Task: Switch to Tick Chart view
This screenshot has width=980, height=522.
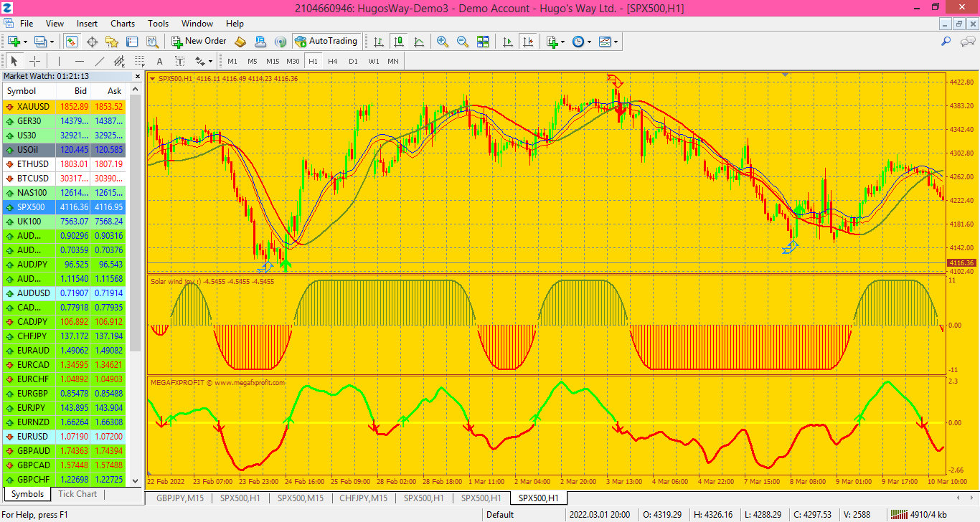Action: [x=77, y=494]
